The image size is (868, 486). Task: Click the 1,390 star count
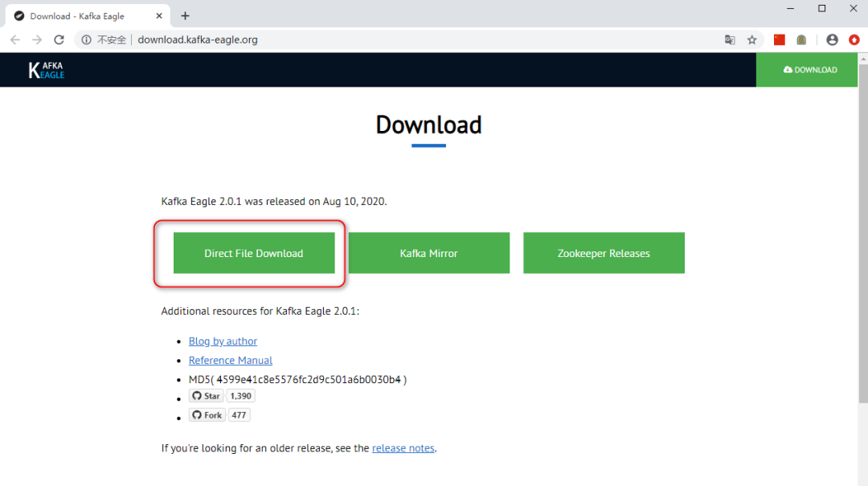coord(241,396)
